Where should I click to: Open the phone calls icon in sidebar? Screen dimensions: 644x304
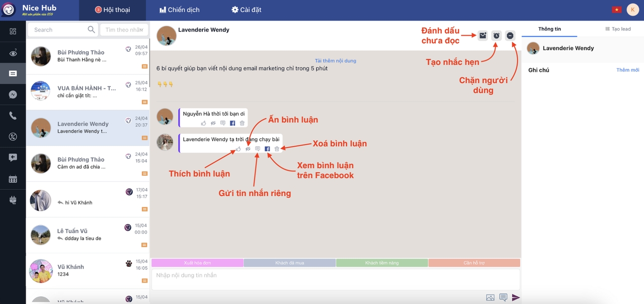[x=13, y=116]
